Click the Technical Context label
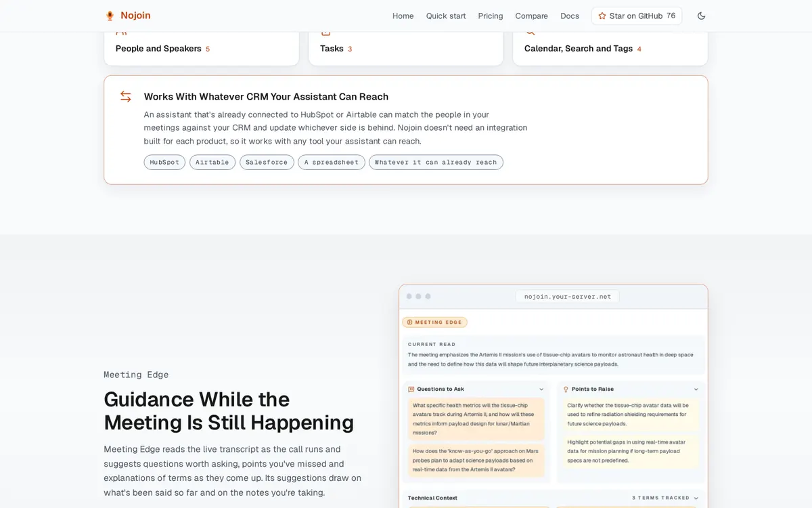Screen dimensions: 812x508 click(x=432, y=498)
